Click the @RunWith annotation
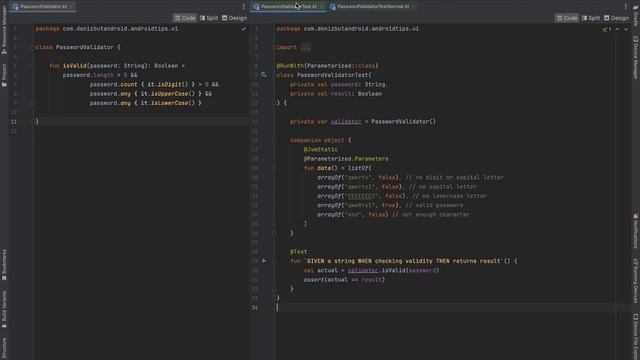Viewport: 640px width, 360px height. [290, 66]
